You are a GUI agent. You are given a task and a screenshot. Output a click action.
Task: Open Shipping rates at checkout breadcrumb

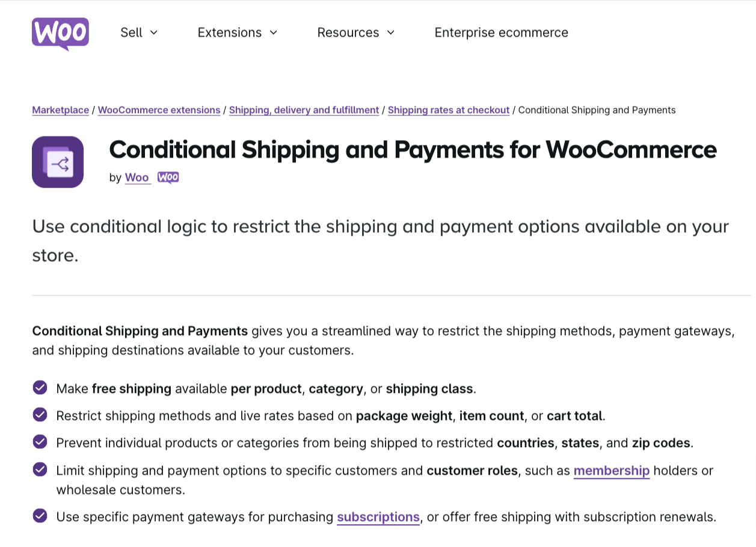click(449, 110)
